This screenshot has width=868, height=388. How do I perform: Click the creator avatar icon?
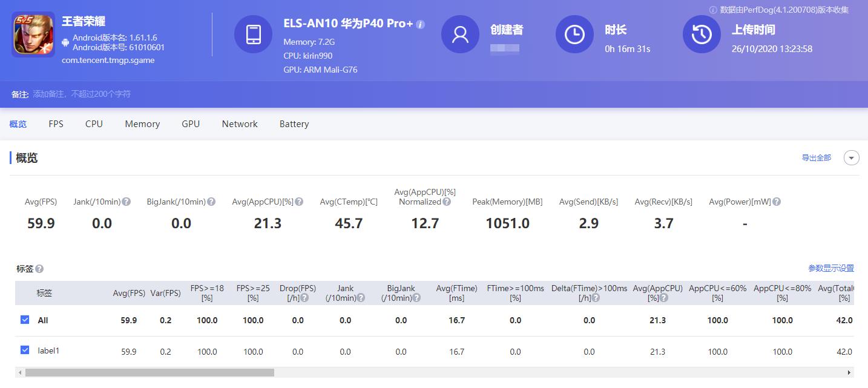click(460, 34)
